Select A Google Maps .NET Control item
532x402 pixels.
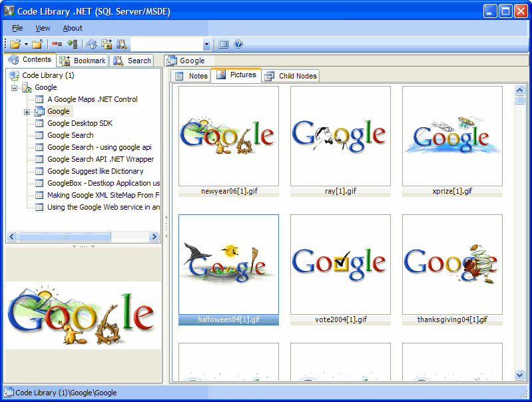(93, 99)
